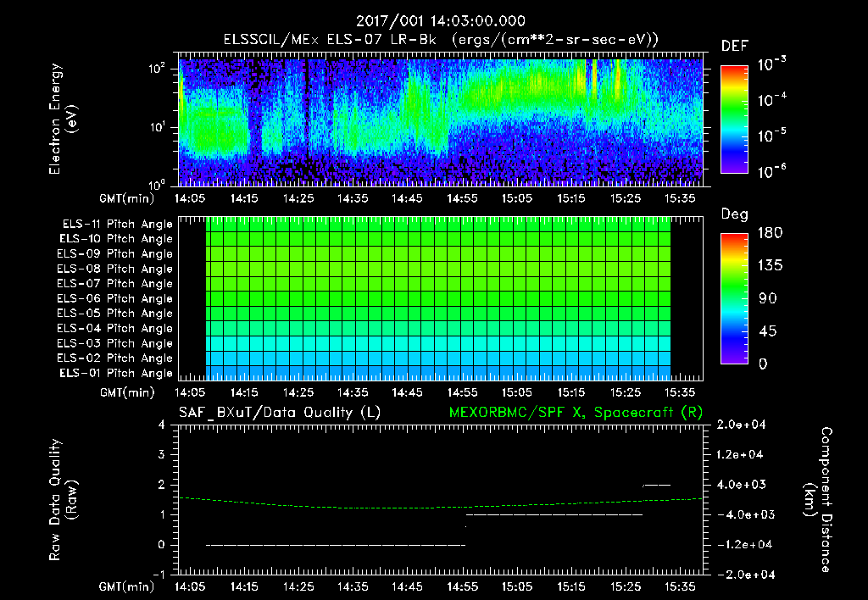Viewport: 868px width, 600px height.
Task: Click the 10^2 energy tick label
Action: [157, 69]
